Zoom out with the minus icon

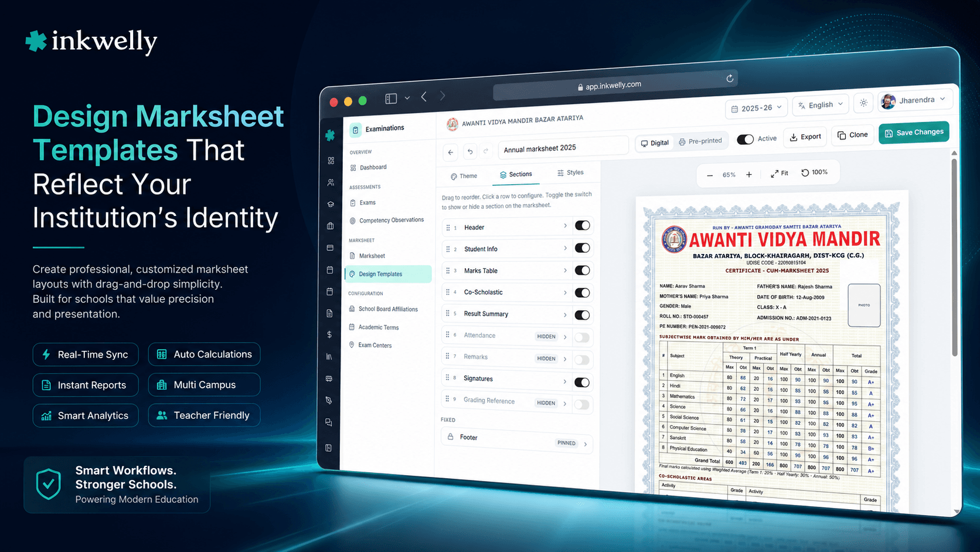pyautogui.click(x=710, y=175)
